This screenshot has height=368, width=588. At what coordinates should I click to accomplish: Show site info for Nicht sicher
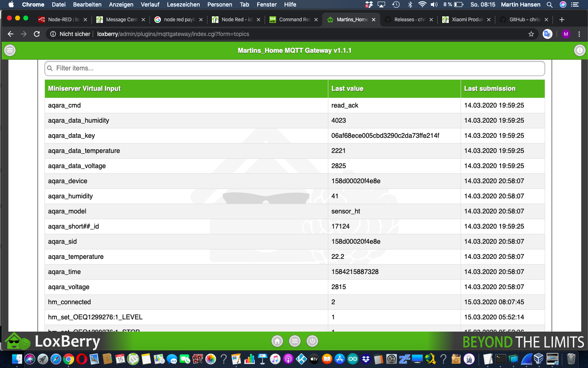point(70,34)
